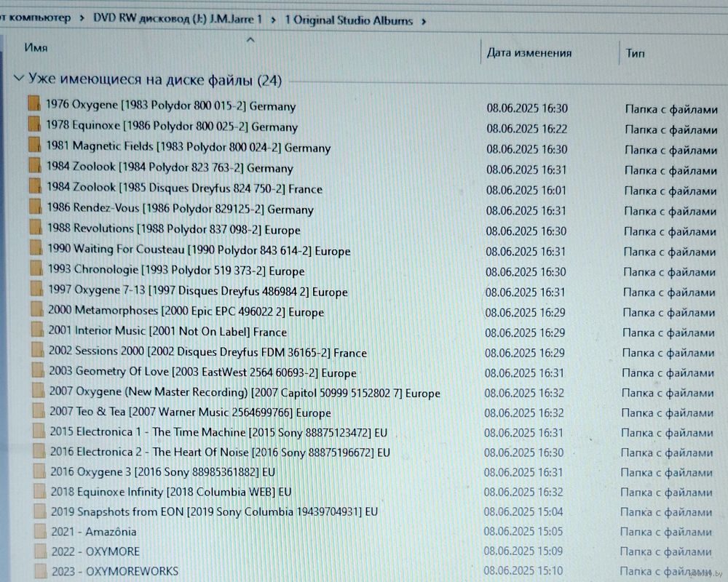Click the folder icon for 1978 Equinoxe
Screen dimensions: 728x582
pos(34,124)
